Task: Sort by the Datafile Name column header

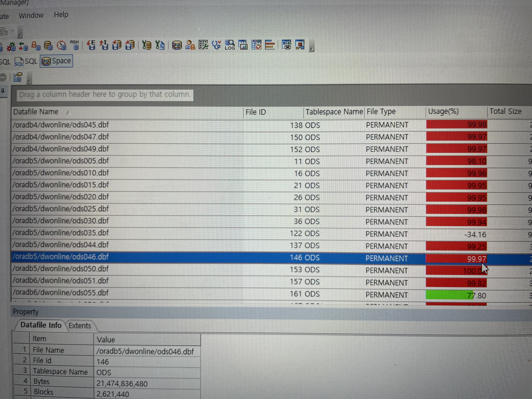Action: click(x=36, y=112)
